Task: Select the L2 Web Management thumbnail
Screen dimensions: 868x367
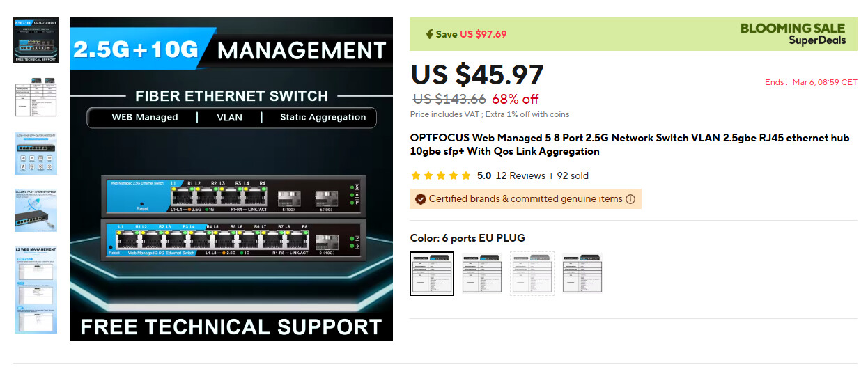Action: pos(36,289)
